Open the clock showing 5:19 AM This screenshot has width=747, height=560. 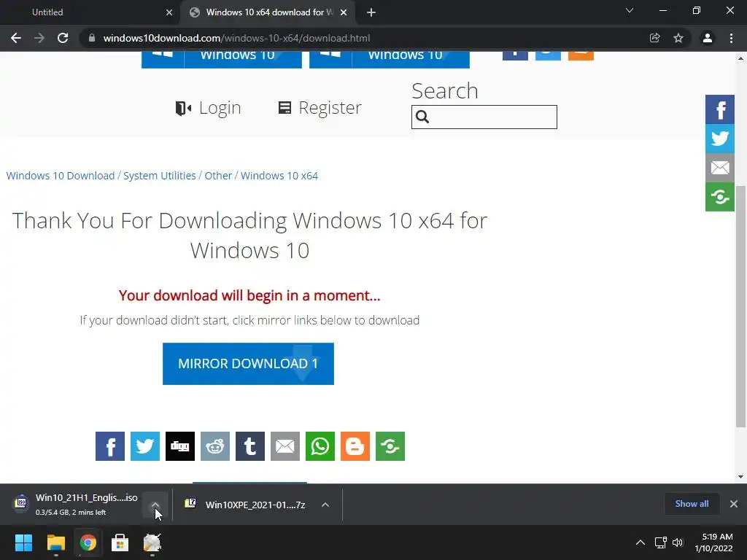click(713, 542)
